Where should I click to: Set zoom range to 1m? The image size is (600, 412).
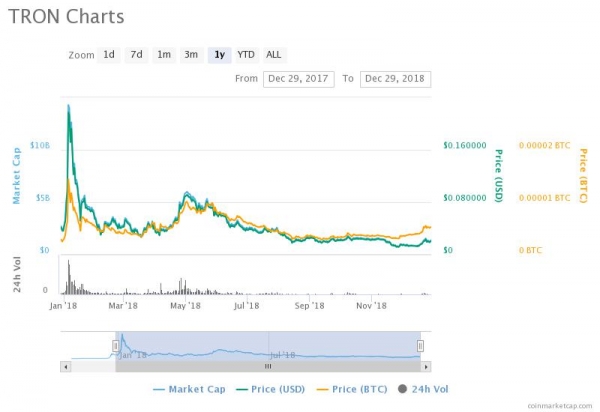(164, 55)
